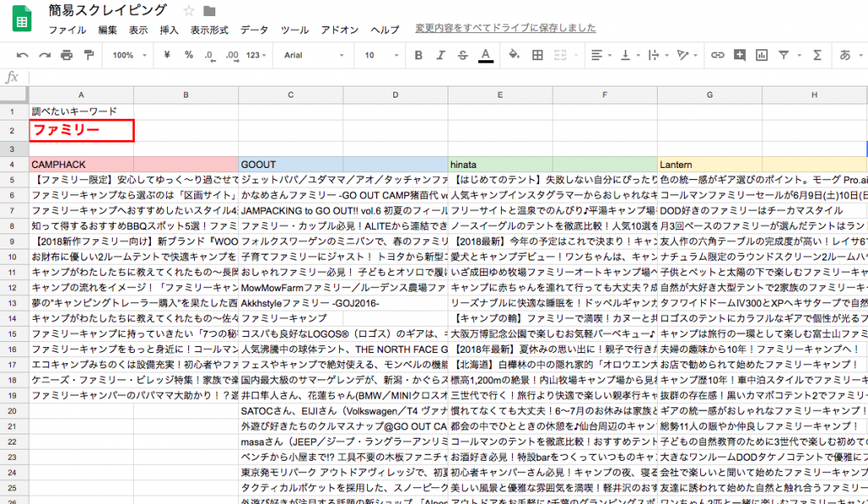Click the select-all corner box
The image size is (868, 504).
click(x=14, y=95)
